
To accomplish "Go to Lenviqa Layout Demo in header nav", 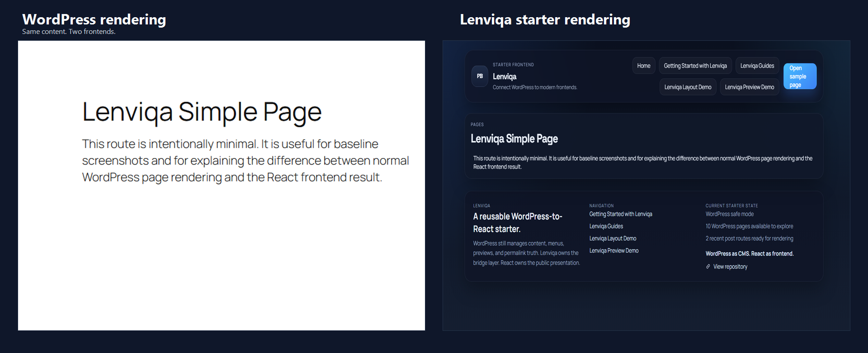I will [688, 87].
